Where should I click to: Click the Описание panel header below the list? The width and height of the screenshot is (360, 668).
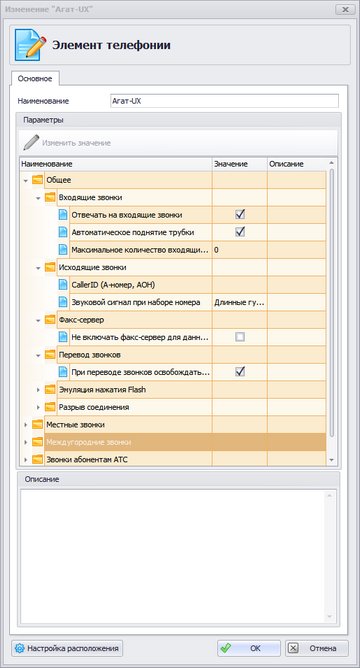[x=179, y=479]
